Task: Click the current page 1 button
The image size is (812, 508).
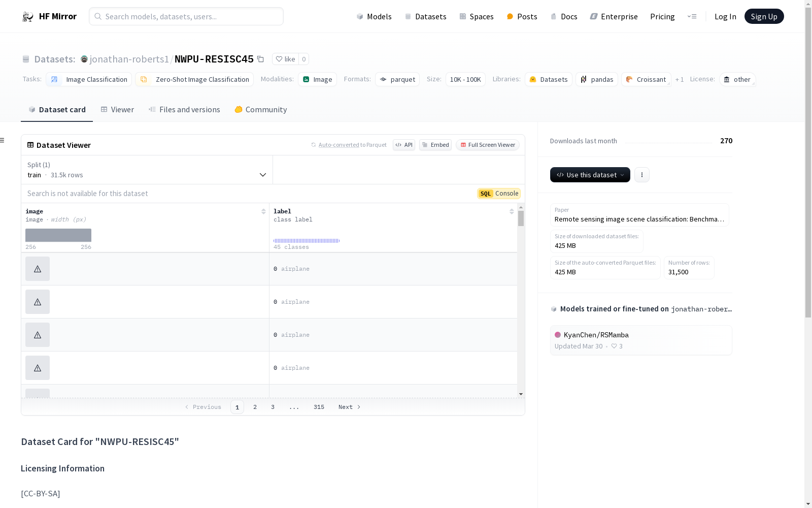Action: 237,407
